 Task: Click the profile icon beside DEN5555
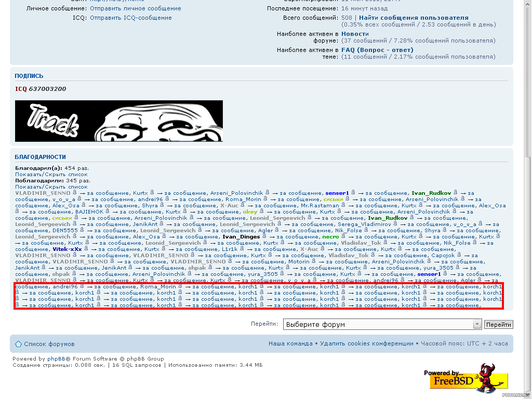click(x=82, y=230)
